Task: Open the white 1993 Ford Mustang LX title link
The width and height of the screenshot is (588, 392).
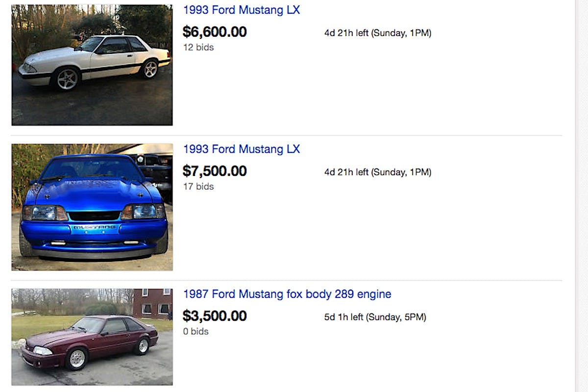Action: click(x=241, y=10)
